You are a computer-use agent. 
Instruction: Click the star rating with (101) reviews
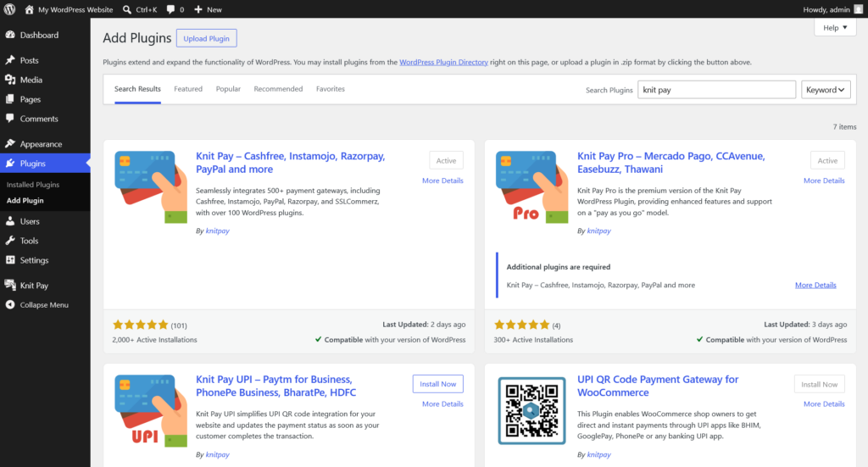point(141,325)
